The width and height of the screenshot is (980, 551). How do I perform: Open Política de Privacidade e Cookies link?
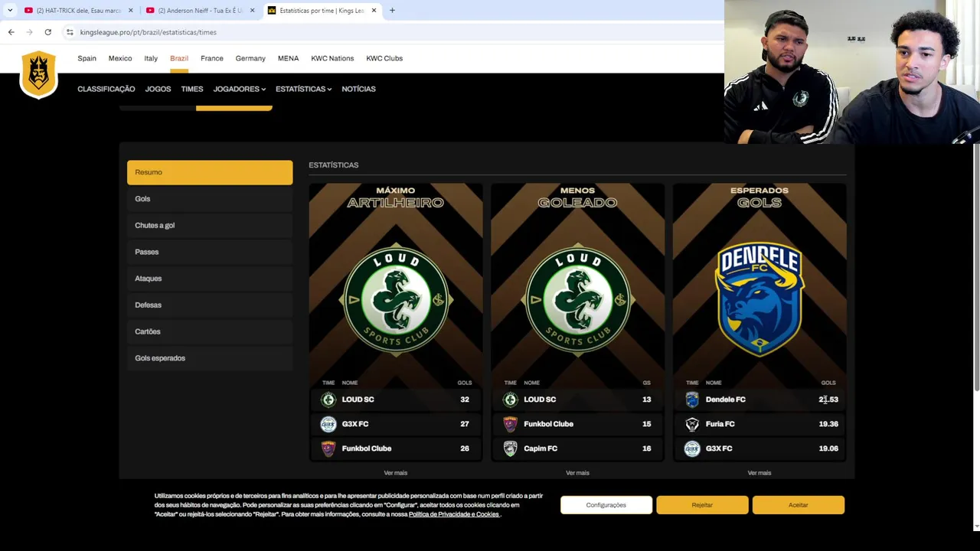(x=454, y=514)
